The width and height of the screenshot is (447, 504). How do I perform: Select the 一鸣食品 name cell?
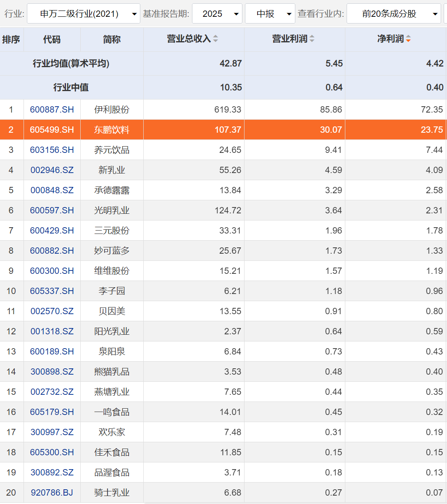(x=112, y=412)
